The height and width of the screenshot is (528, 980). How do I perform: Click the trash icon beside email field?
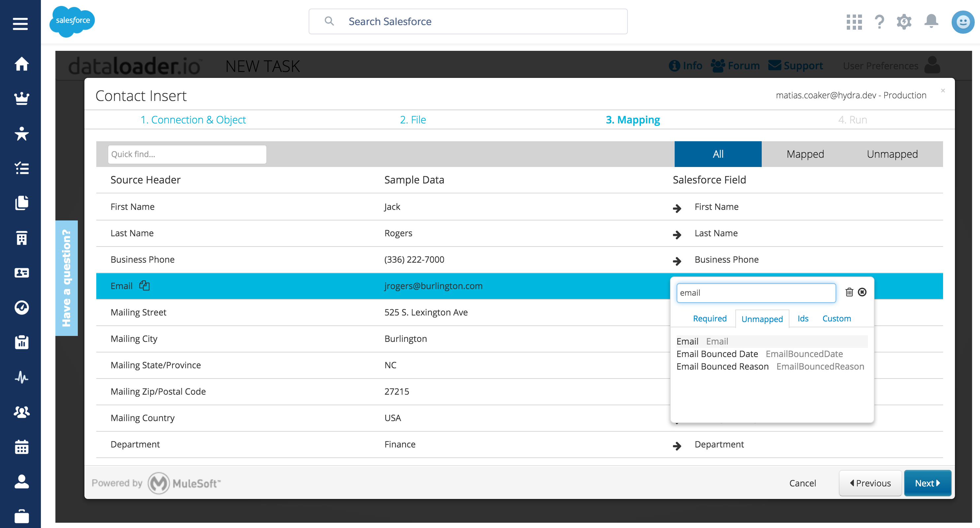coord(849,292)
